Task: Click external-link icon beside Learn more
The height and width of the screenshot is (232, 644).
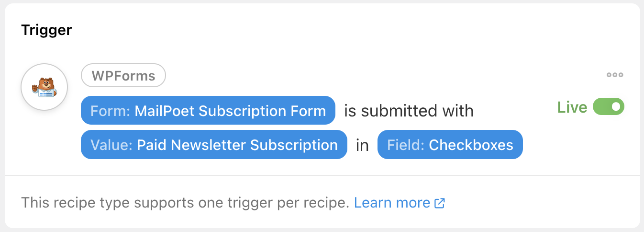Action: click(x=440, y=203)
